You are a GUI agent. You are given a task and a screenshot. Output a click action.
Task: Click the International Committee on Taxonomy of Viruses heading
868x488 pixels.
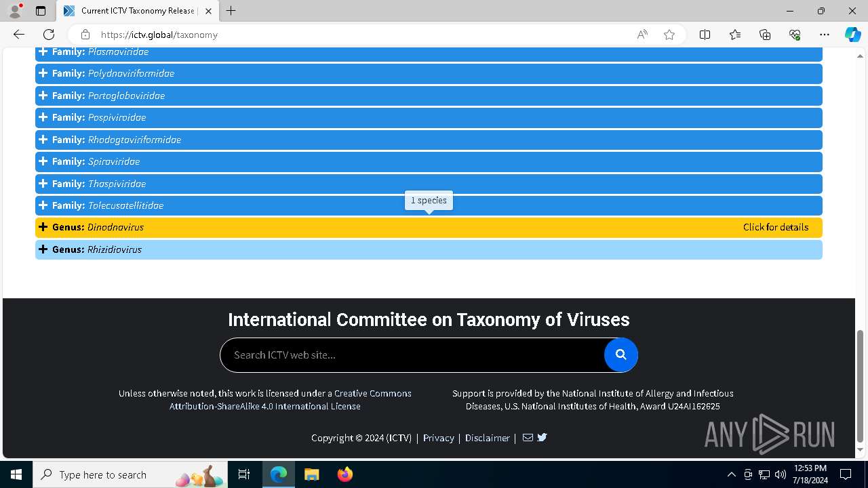point(429,319)
